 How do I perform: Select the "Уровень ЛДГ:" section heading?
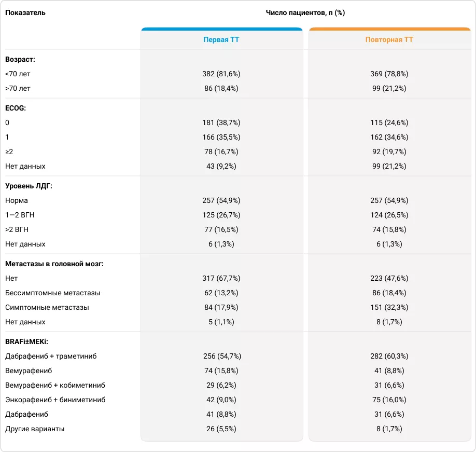pyautogui.click(x=29, y=186)
